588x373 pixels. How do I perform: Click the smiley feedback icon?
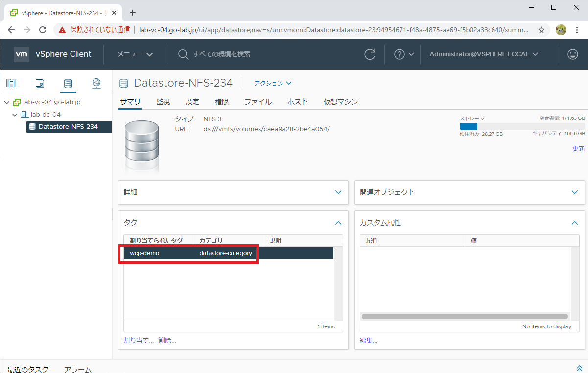pos(573,54)
